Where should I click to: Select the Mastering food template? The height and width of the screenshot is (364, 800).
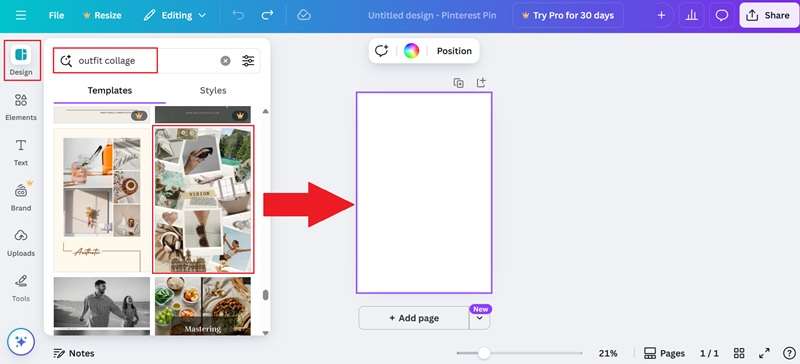click(x=203, y=306)
